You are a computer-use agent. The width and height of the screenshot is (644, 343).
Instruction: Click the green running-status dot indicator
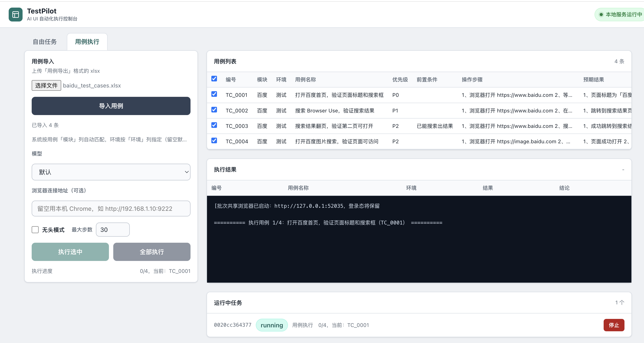pos(601,15)
